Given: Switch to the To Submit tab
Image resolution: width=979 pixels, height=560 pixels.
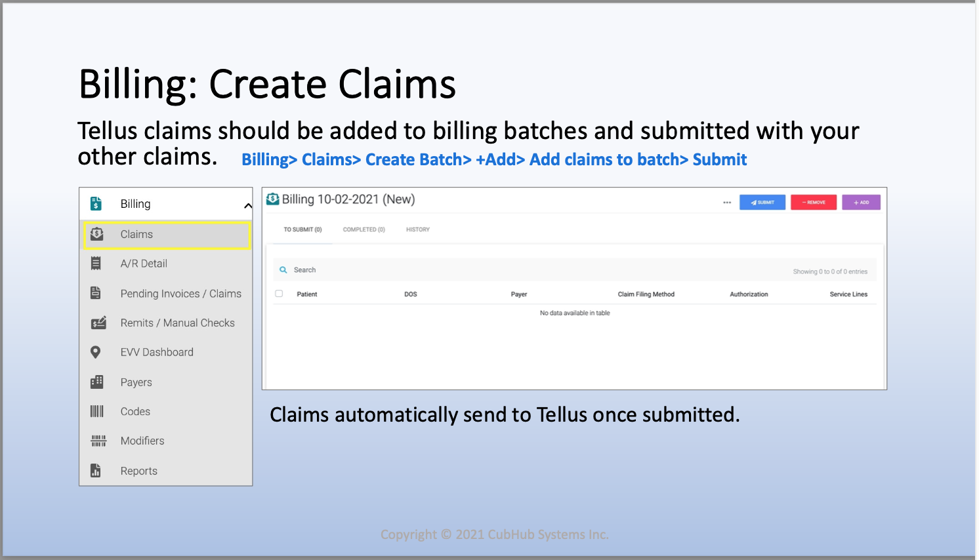Looking at the screenshot, I should 302,230.
